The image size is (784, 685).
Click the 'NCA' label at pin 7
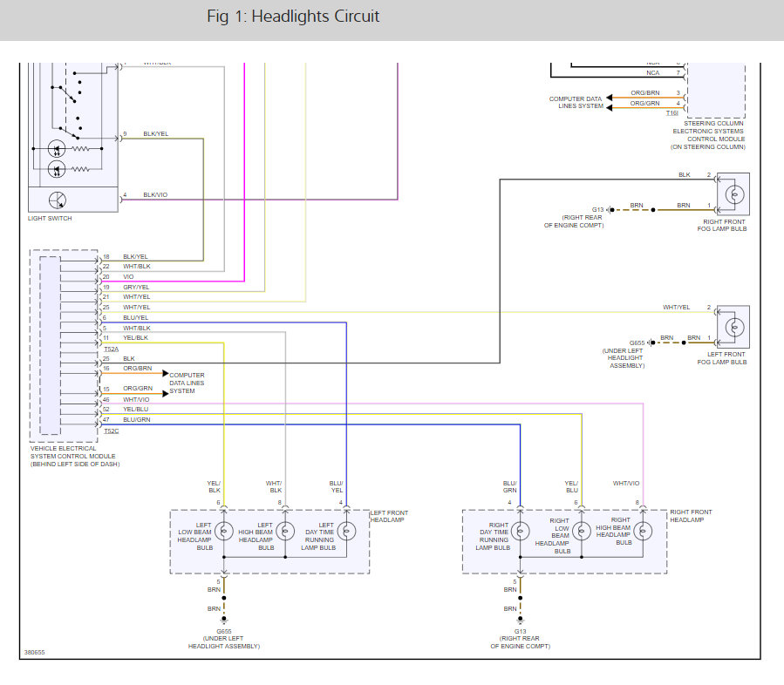click(x=652, y=73)
